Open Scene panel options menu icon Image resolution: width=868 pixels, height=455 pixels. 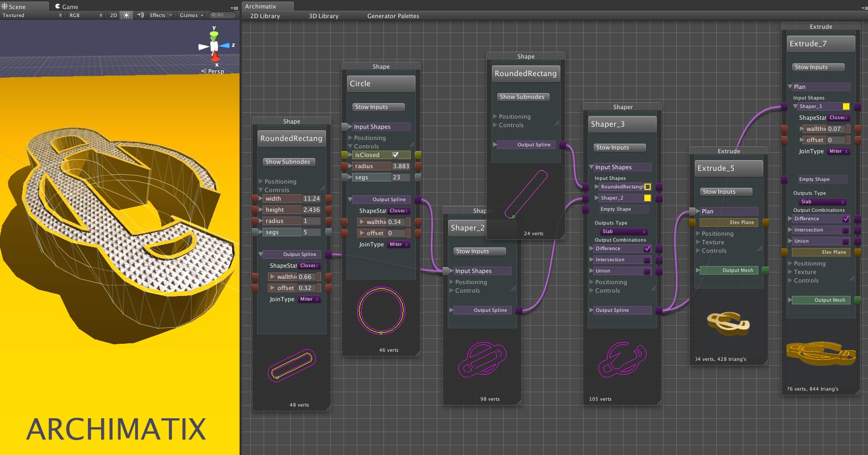(x=234, y=7)
